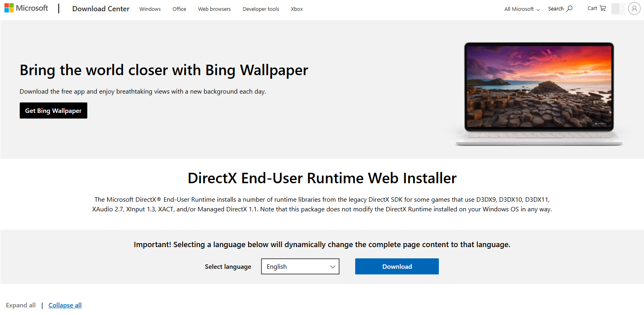This screenshot has width=644, height=315.
Task: Open the Select language dropdown
Action: coord(300,266)
